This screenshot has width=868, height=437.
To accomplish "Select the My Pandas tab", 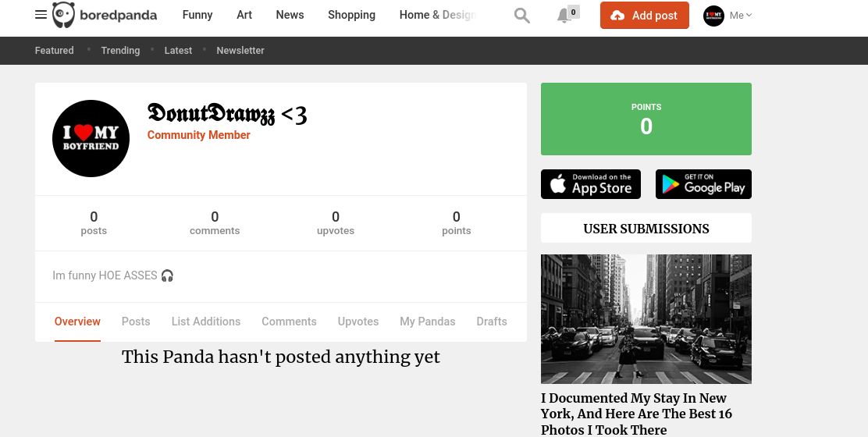I will [x=427, y=322].
